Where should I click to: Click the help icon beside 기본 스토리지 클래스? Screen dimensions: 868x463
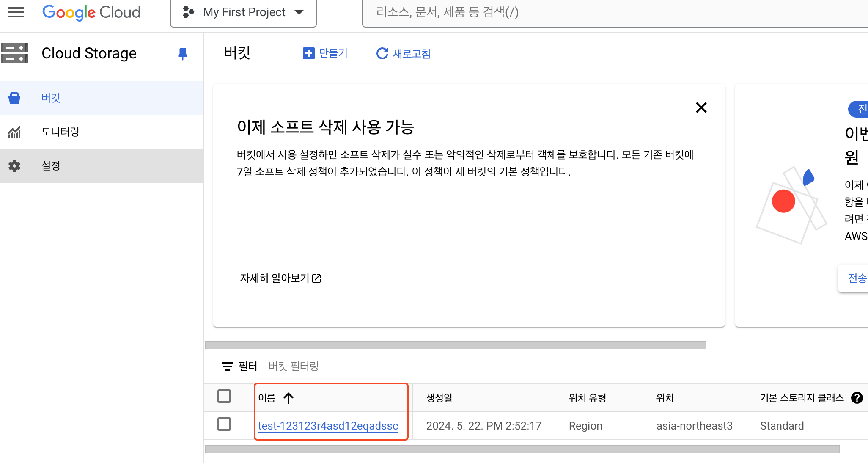(857, 398)
